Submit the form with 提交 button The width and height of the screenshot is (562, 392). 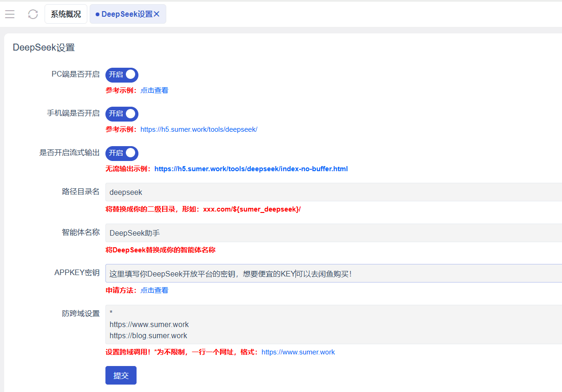coord(121,375)
